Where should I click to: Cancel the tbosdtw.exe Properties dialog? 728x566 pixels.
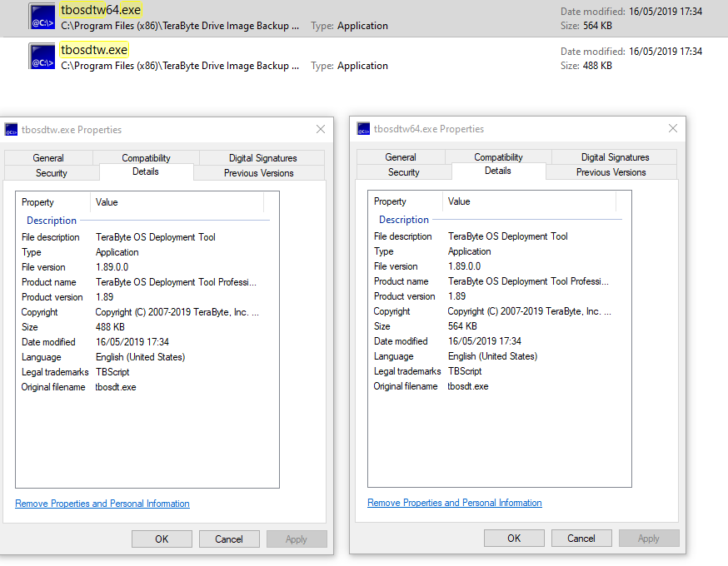tap(229, 539)
